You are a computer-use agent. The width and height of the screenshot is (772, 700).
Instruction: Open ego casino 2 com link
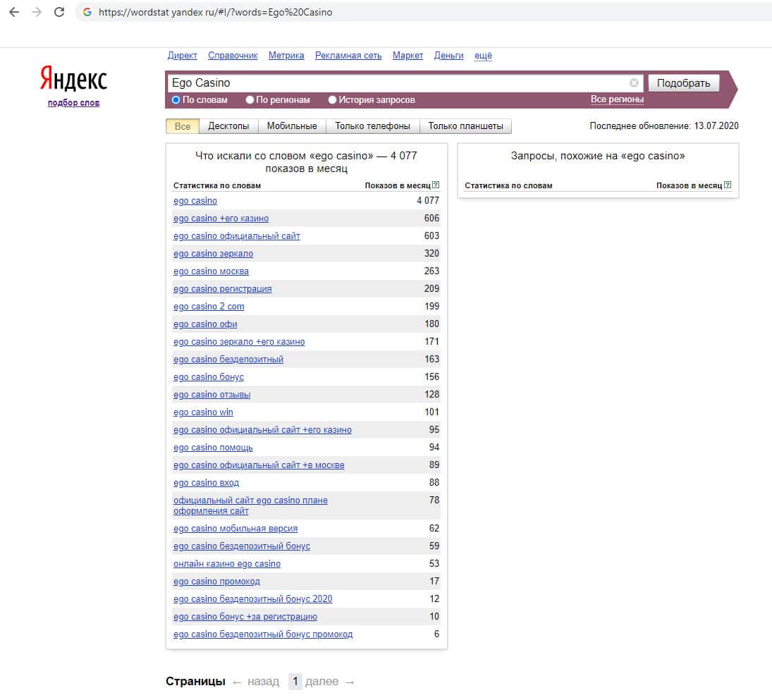coord(209,307)
